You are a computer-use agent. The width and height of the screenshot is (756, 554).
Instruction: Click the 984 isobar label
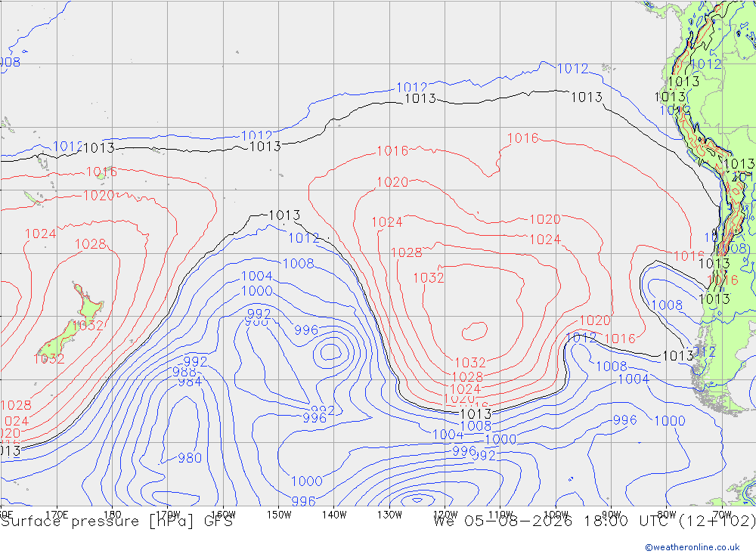coord(190,382)
